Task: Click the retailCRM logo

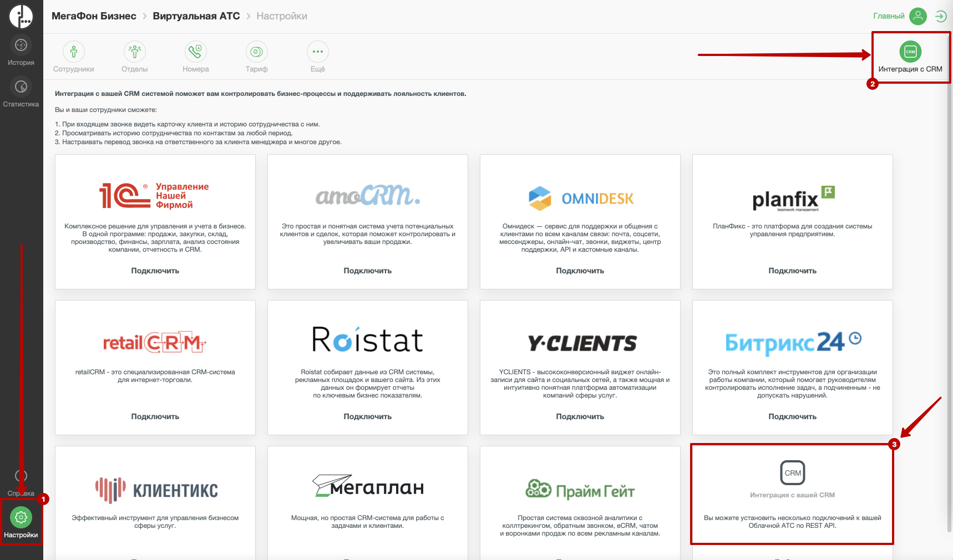Action: pyautogui.click(x=155, y=343)
